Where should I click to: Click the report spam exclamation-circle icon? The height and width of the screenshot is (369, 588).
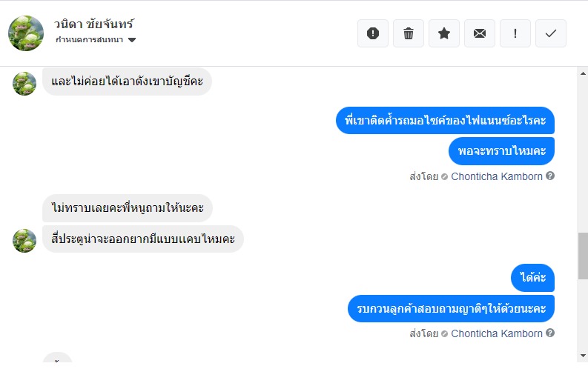tap(373, 33)
